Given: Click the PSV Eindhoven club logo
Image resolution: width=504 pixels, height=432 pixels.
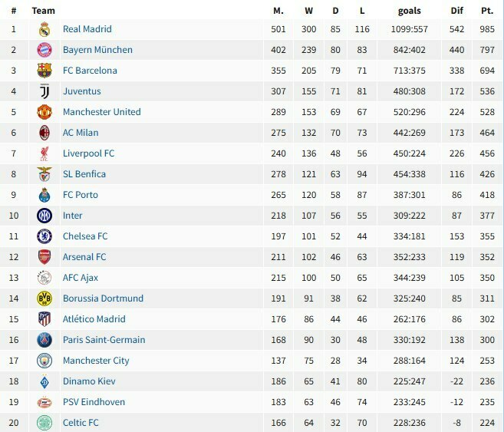Looking at the screenshot, I should pos(44,402).
